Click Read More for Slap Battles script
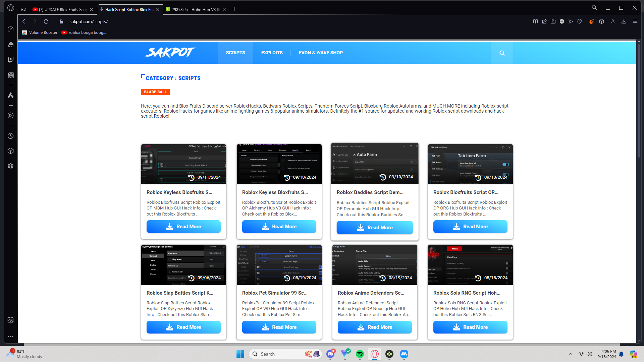644x362 pixels. 183,327
